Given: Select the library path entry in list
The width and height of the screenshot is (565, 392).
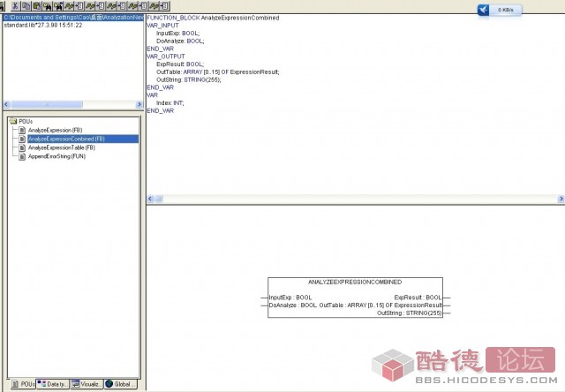Looking at the screenshot, I should coord(72,18).
